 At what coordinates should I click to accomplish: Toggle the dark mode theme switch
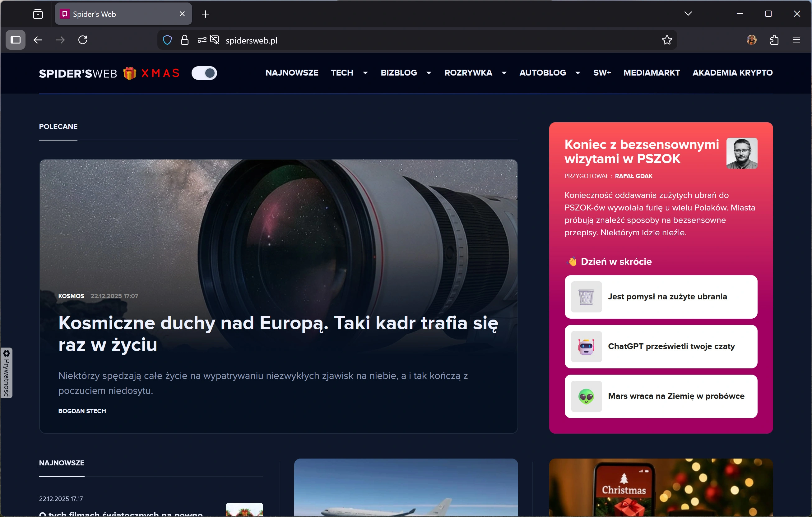pyautogui.click(x=204, y=73)
